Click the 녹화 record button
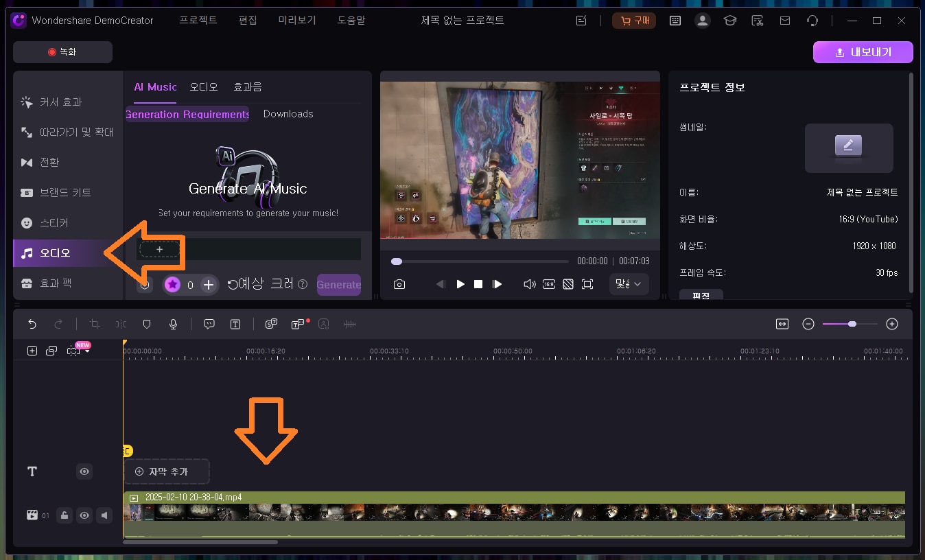 pos(62,52)
